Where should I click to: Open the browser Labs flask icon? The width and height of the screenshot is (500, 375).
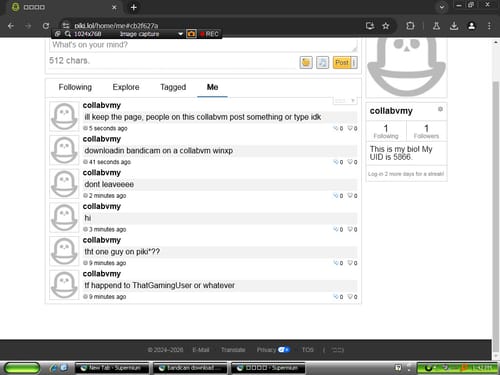click(x=436, y=26)
